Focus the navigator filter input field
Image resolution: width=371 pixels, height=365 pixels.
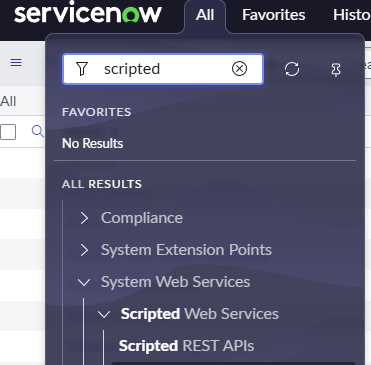click(x=163, y=69)
